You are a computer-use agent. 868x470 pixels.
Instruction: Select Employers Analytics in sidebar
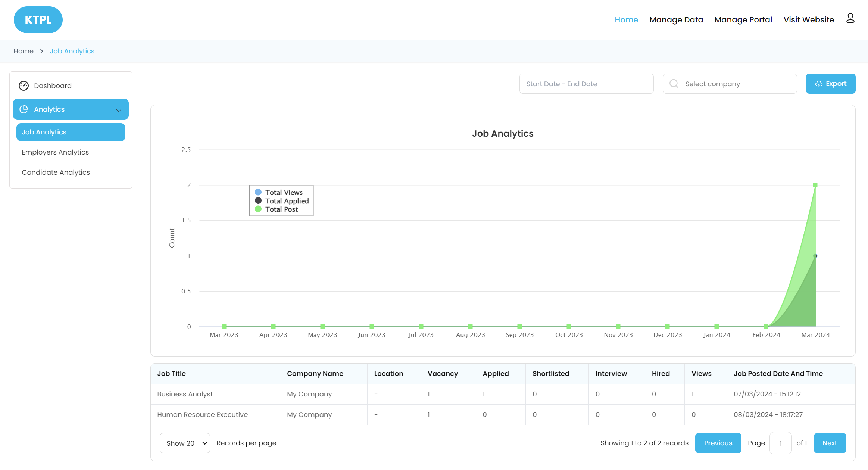click(x=55, y=152)
